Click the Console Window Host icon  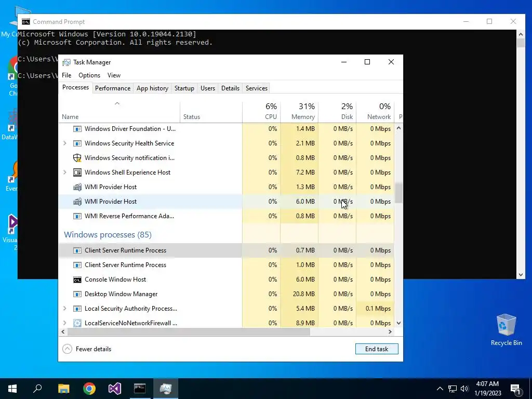point(77,280)
